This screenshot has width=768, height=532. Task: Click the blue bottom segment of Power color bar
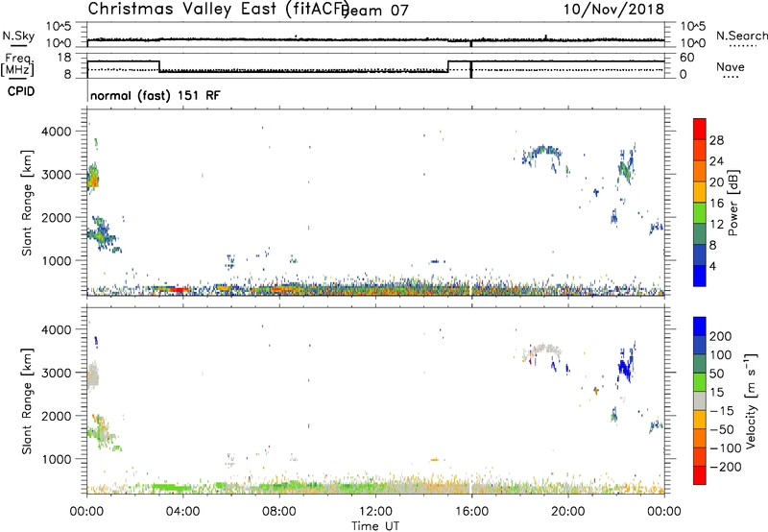point(700,276)
